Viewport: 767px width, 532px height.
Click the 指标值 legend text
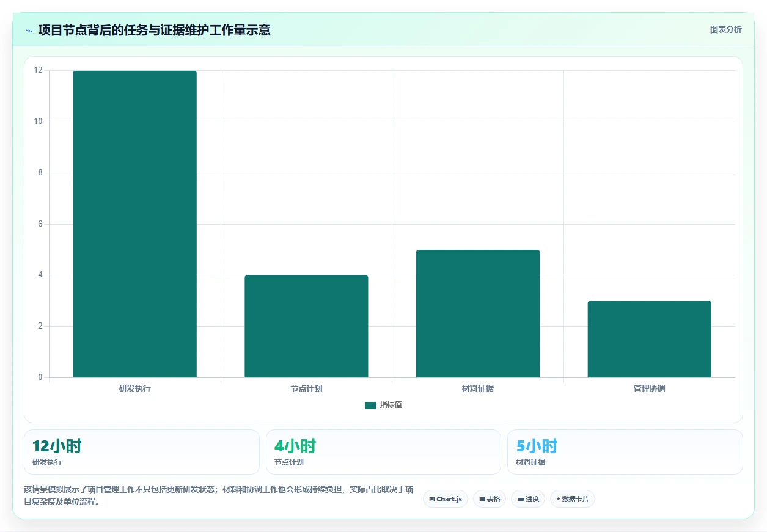pos(391,406)
